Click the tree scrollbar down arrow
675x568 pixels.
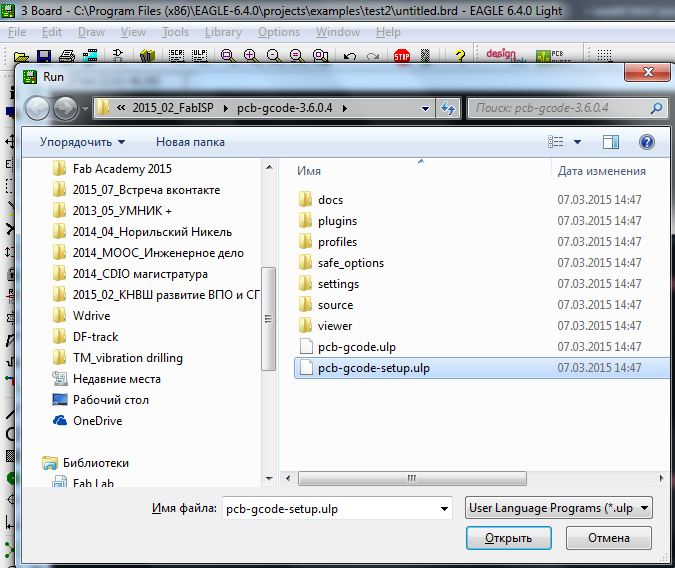[269, 478]
